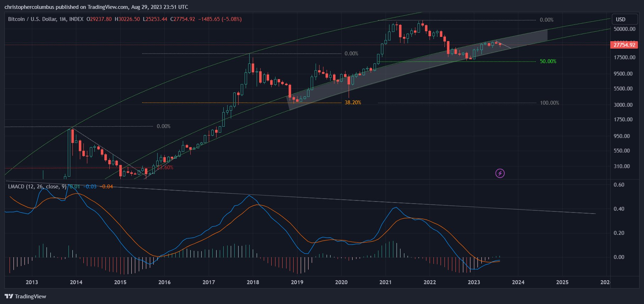The image size is (644, 304).
Task: Click the 2013 label on time axis
Action: click(32, 282)
